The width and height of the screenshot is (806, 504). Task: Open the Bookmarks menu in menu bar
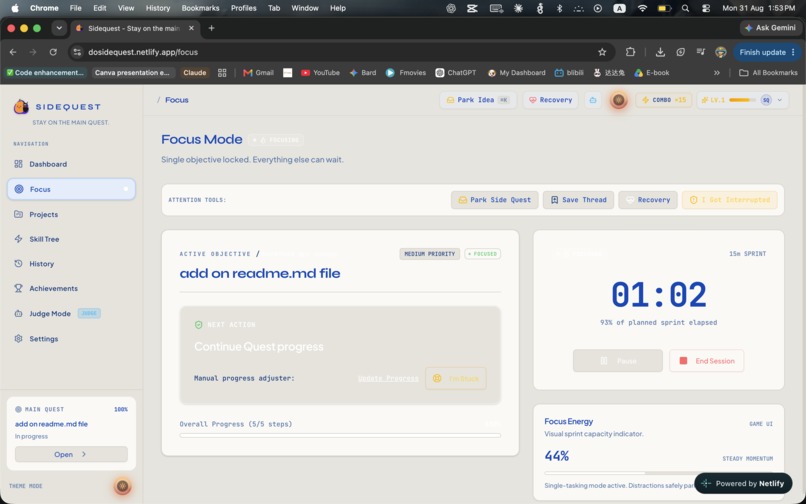click(x=200, y=8)
